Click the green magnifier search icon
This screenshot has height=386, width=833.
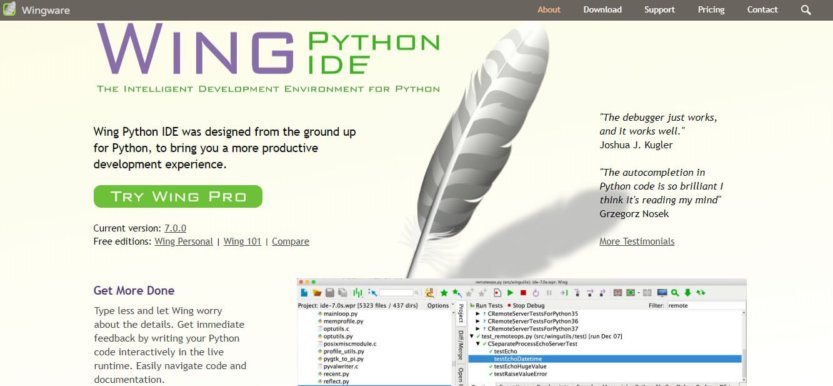pos(675,293)
